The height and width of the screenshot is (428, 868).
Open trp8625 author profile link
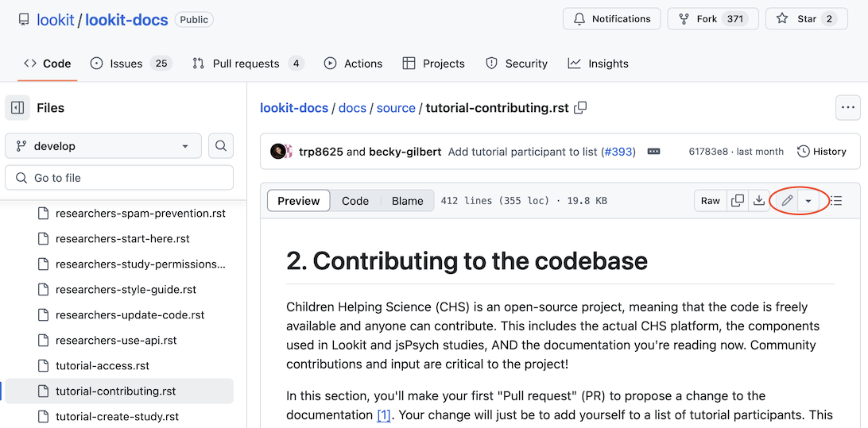point(321,152)
